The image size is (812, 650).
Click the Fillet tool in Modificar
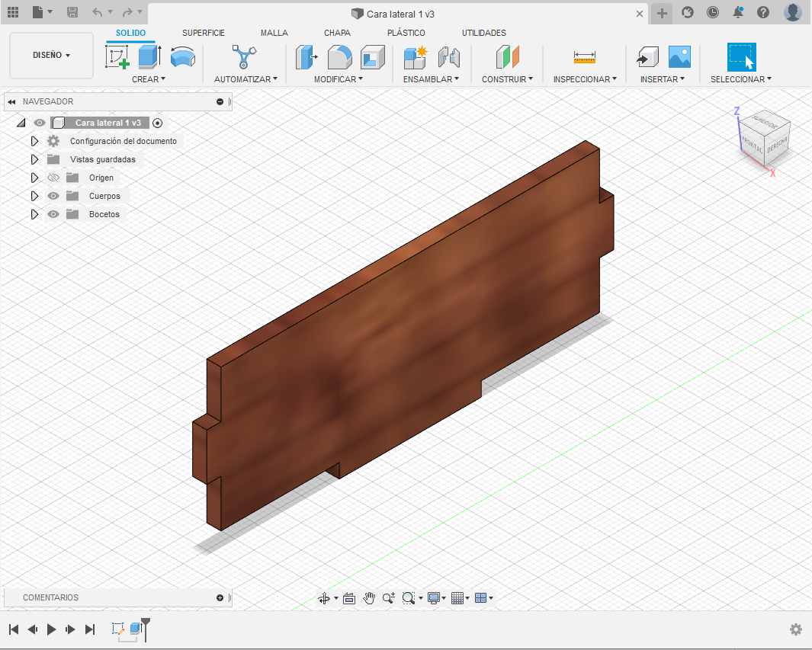[339, 57]
